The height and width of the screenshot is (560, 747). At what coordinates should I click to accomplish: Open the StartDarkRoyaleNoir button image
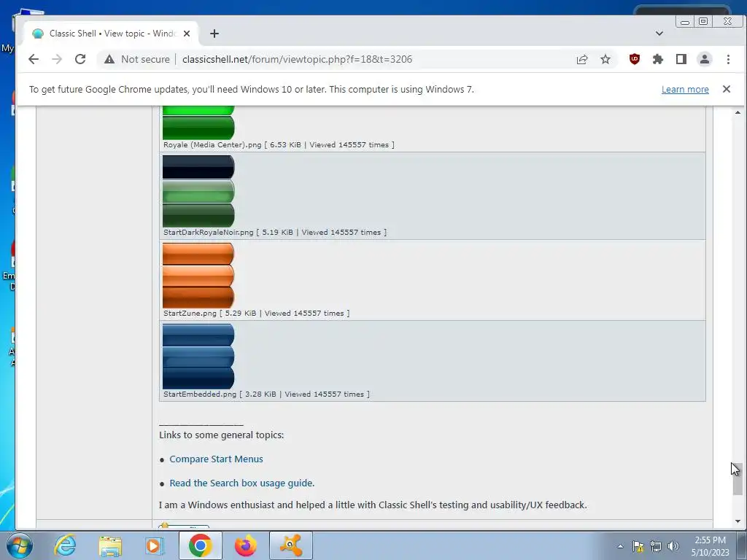pyautogui.click(x=198, y=192)
